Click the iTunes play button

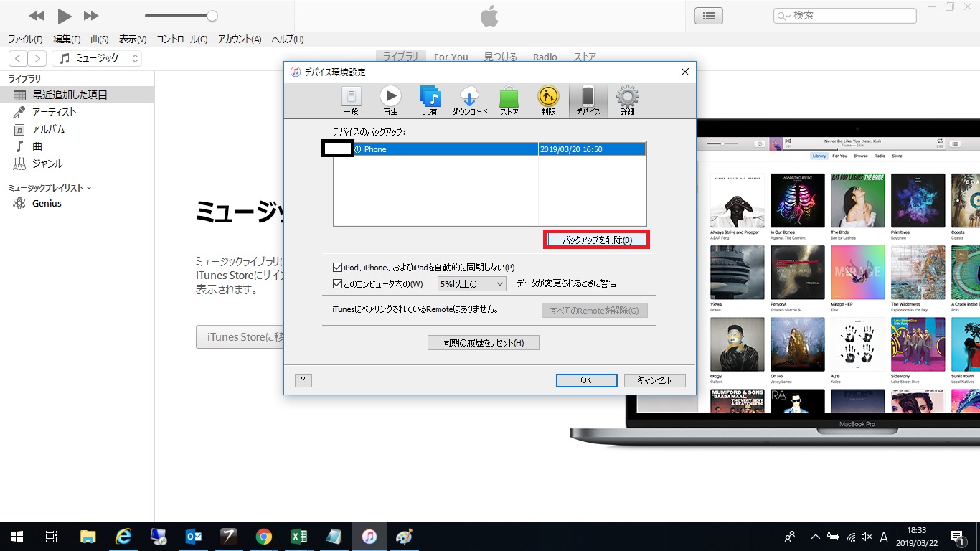point(65,16)
